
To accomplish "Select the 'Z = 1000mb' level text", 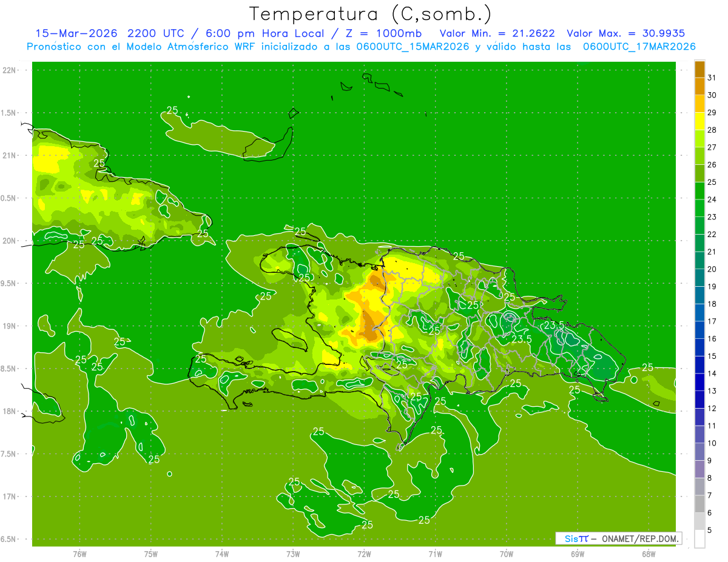I will [383, 33].
